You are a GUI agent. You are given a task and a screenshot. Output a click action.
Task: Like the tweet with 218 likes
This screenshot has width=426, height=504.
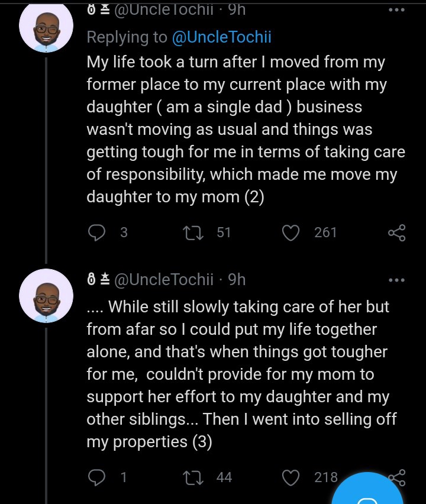(x=291, y=477)
